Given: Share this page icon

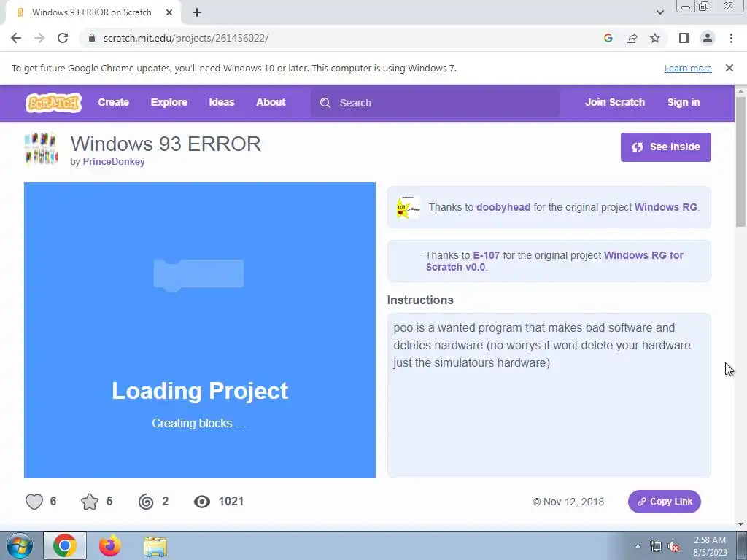Looking at the screenshot, I should [x=632, y=38].
